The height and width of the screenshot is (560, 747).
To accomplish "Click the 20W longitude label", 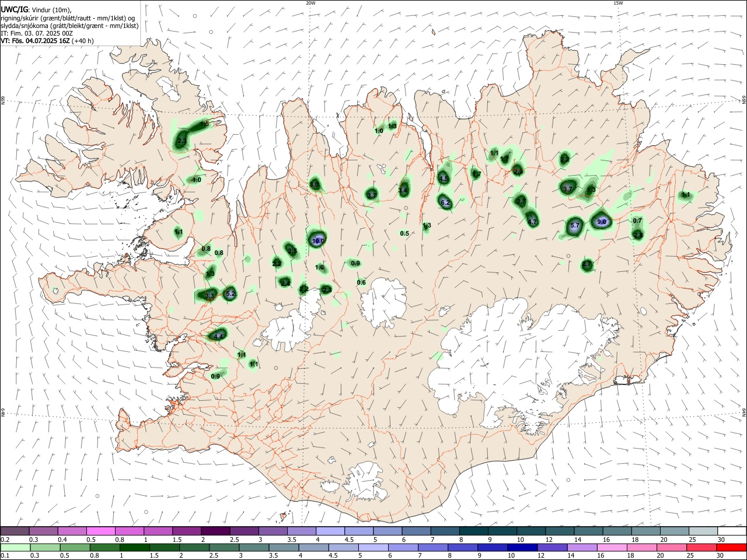I will pos(311,3).
